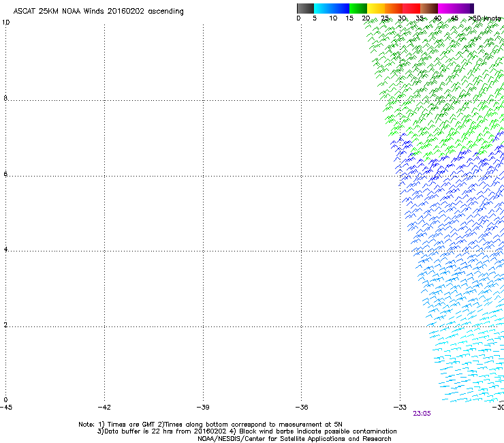The height and width of the screenshot is (443, 504).
Task: Click the -39 longitude axis label
Action: point(203,407)
